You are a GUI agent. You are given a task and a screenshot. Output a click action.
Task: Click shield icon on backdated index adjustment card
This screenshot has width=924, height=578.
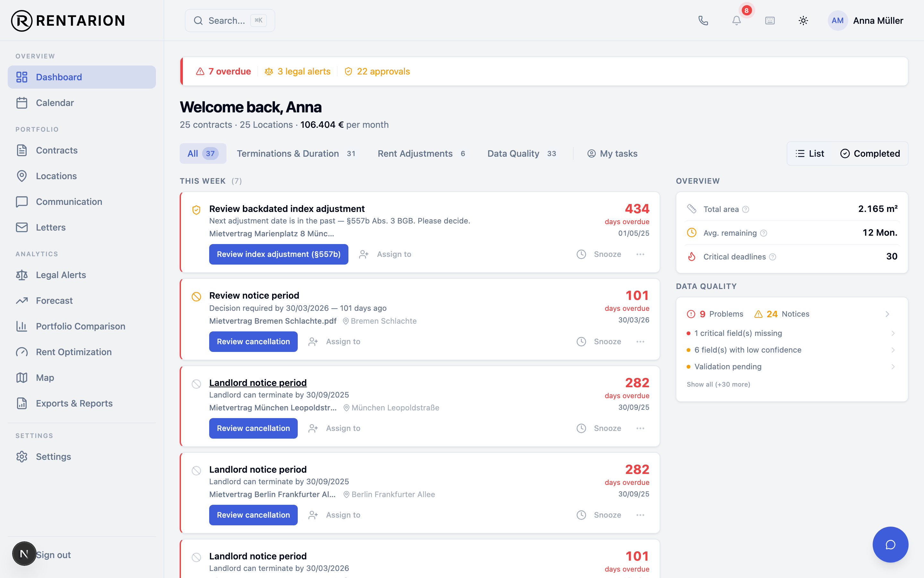196,210
